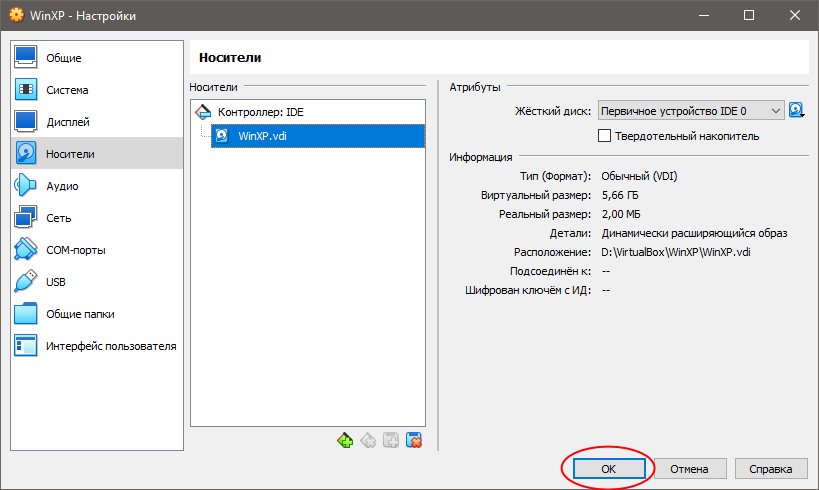Open help via Справка button

coord(771,469)
